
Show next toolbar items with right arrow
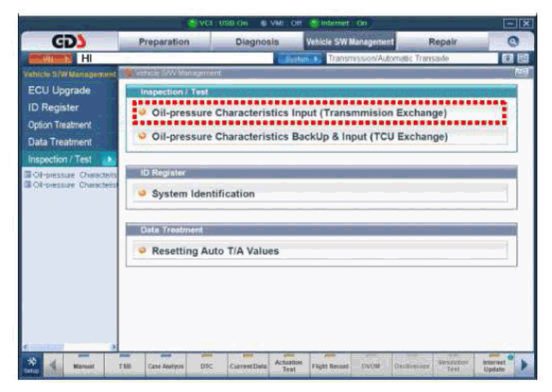tap(525, 366)
